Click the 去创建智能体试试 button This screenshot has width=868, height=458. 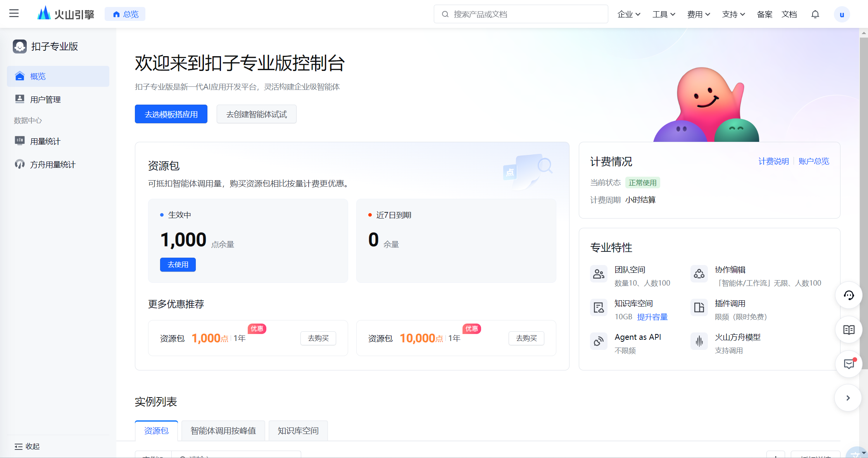(x=257, y=114)
